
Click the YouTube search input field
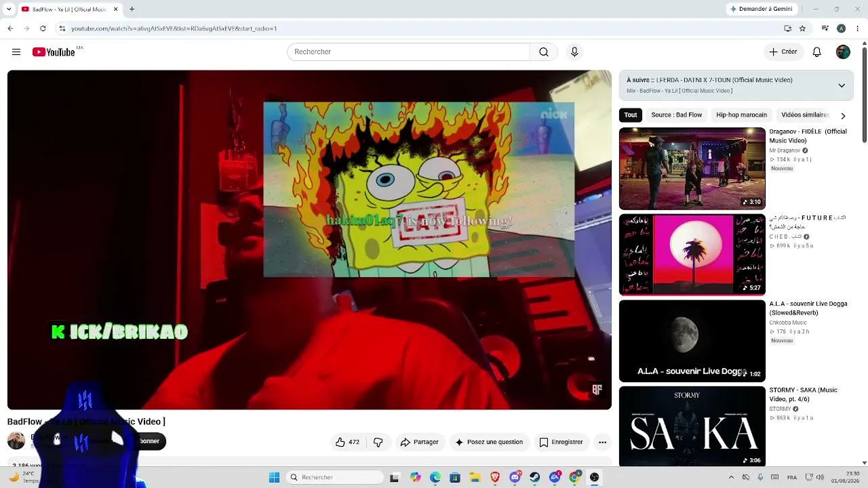point(408,52)
